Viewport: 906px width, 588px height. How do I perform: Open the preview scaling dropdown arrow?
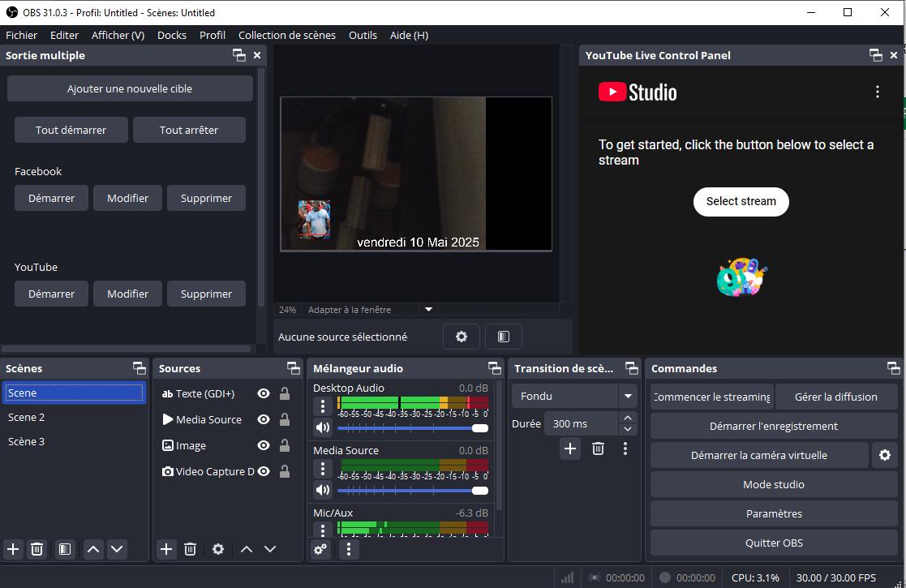click(429, 309)
